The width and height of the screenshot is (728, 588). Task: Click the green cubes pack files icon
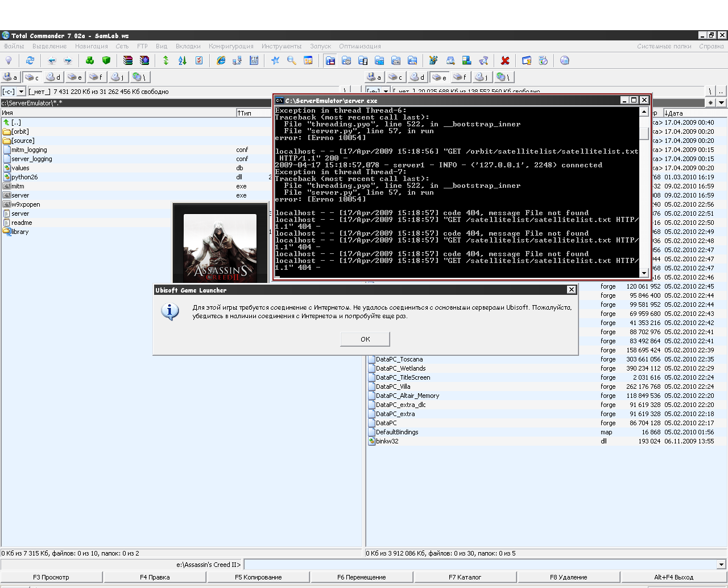coord(90,60)
